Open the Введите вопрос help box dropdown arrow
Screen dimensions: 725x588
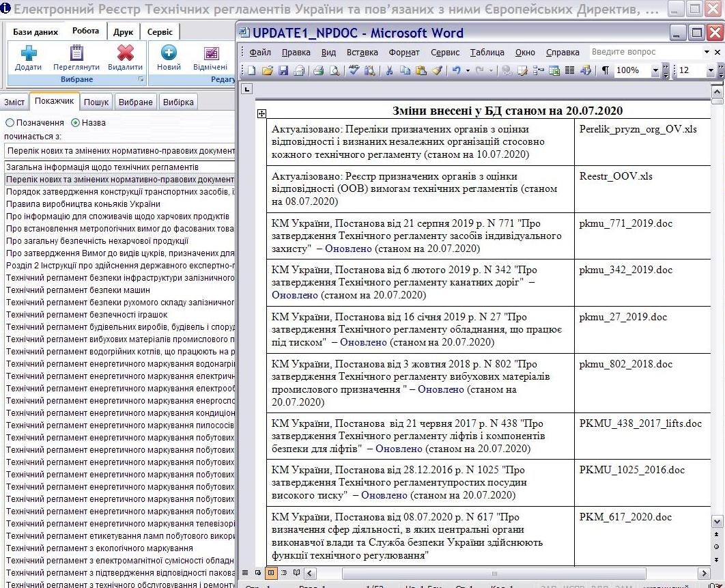pyautogui.click(x=707, y=52)
